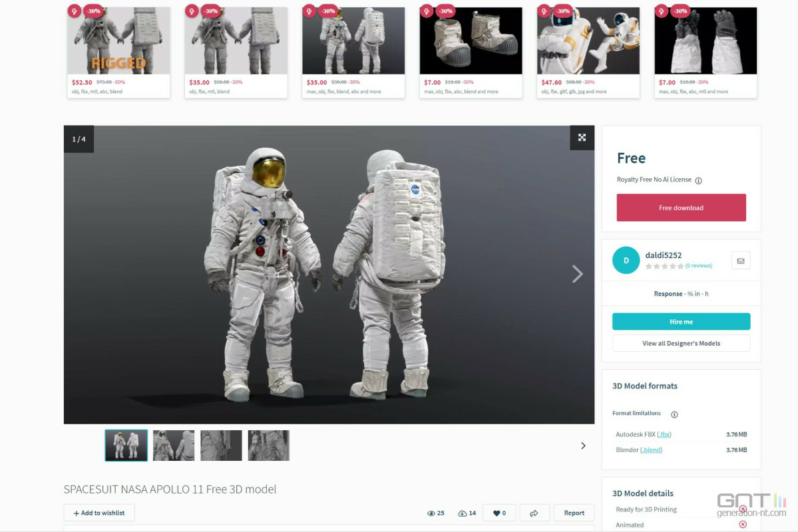Viewport: 798px width, 532px height.
Task: Add the model to wishlist
Action: point(99,513)
